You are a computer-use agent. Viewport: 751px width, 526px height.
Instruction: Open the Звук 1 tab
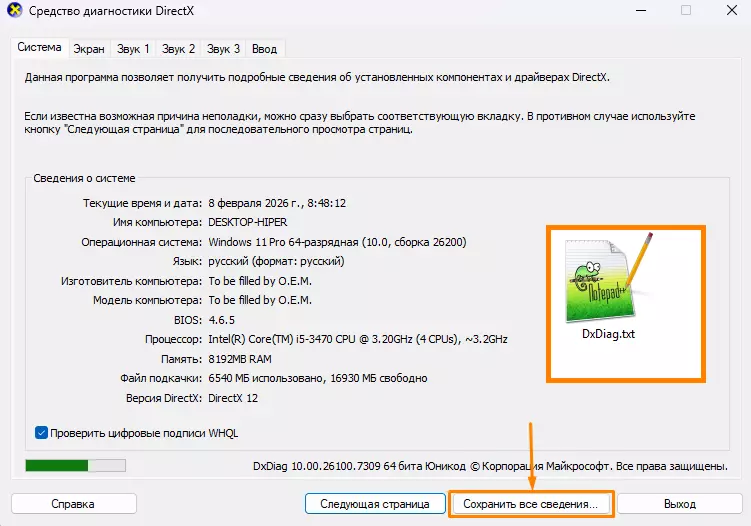[x=133, y=49]
